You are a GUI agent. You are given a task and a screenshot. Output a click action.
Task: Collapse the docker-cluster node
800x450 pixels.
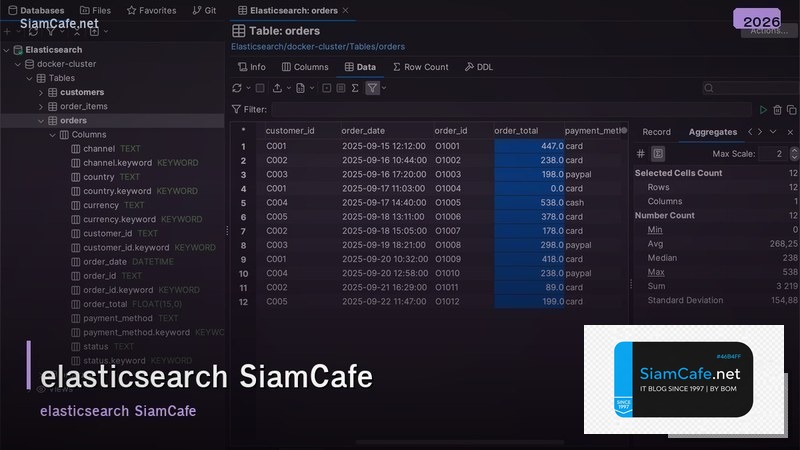[18, 64]
